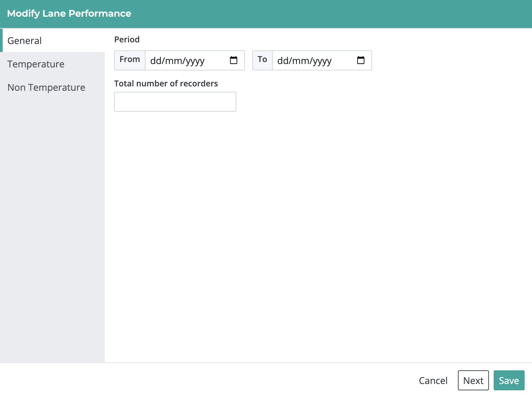Focus the Total number of recorders field

point(175,102)
